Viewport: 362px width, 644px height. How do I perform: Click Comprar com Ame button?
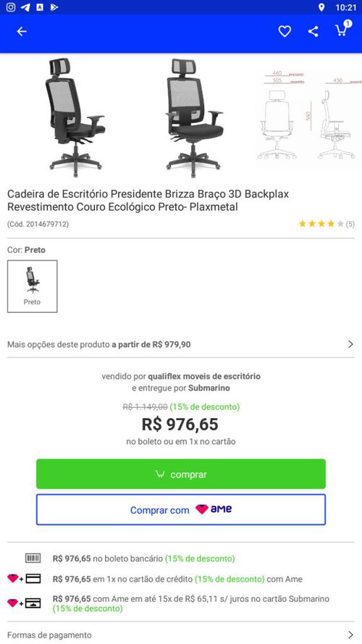coord(181,510)
